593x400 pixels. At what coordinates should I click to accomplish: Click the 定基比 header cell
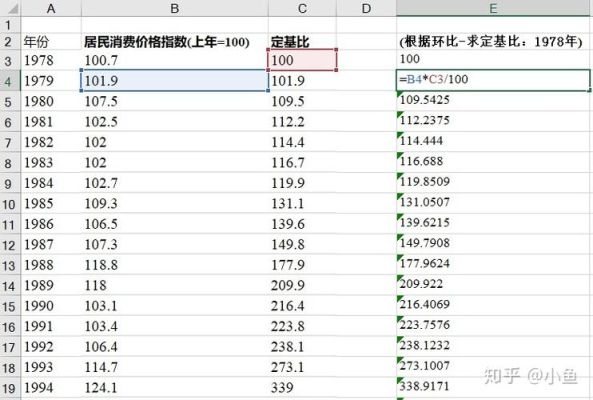302,42
